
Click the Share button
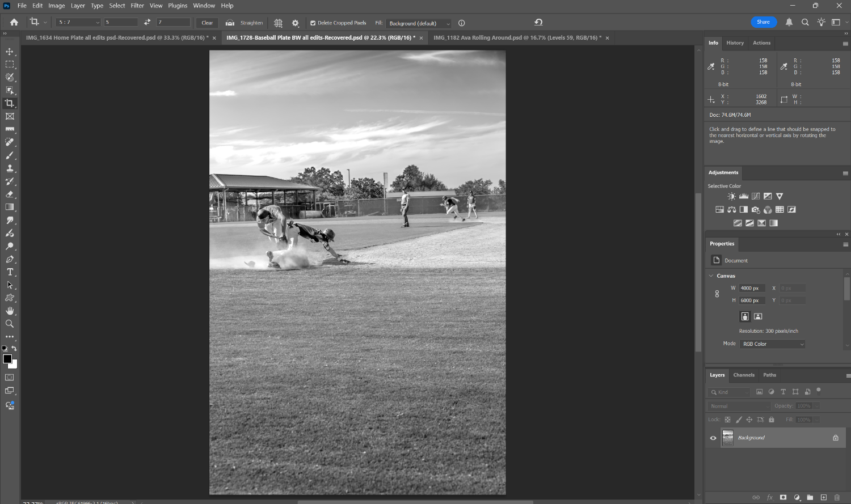[763, 22]
